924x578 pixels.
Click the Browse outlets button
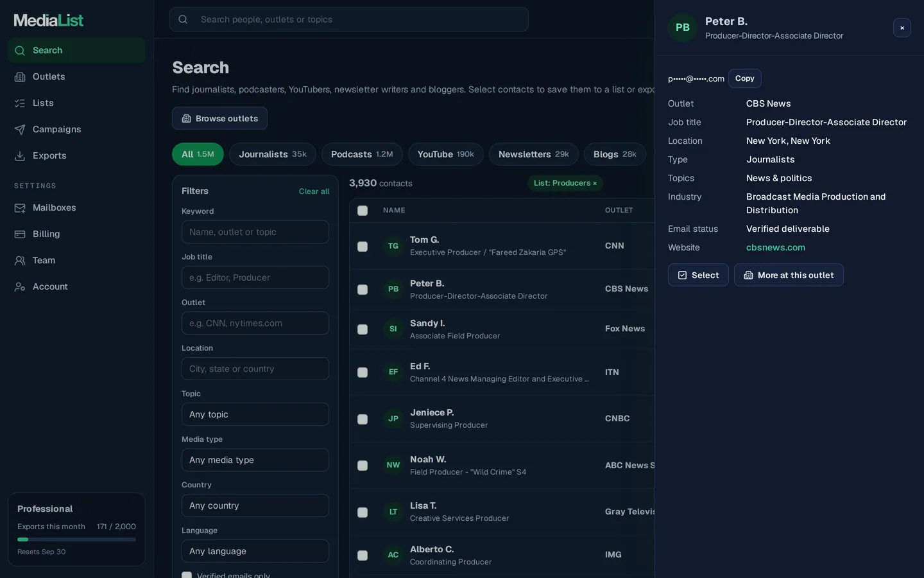(219, 118)
